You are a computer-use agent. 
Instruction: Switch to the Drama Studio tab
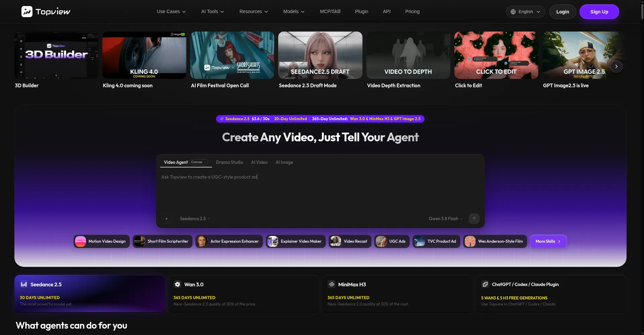230,162
